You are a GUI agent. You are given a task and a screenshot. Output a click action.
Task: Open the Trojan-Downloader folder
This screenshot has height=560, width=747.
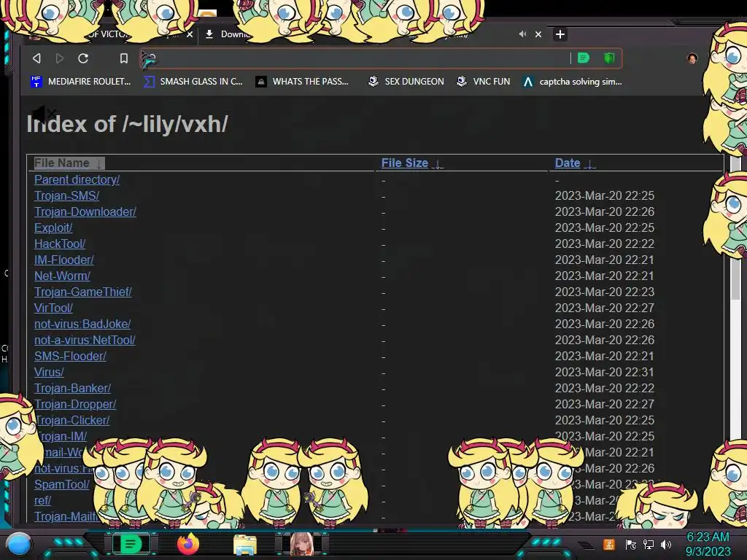(x=85, y=211)
